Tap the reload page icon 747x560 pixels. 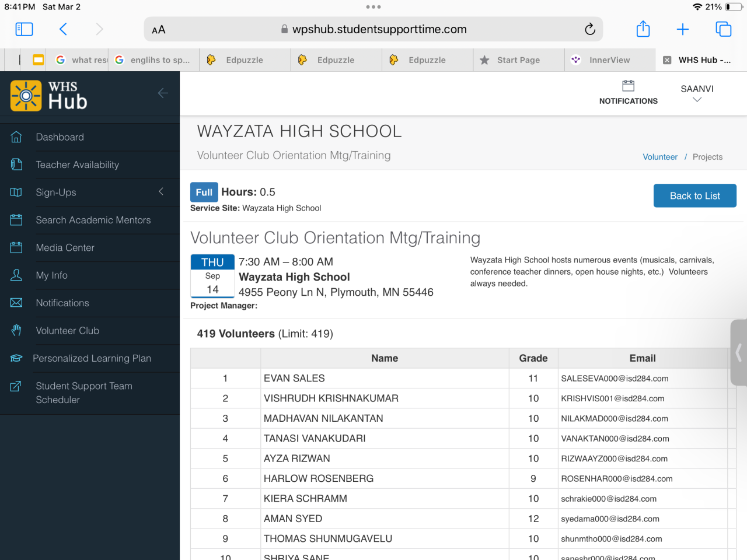(x=589, y=29)
